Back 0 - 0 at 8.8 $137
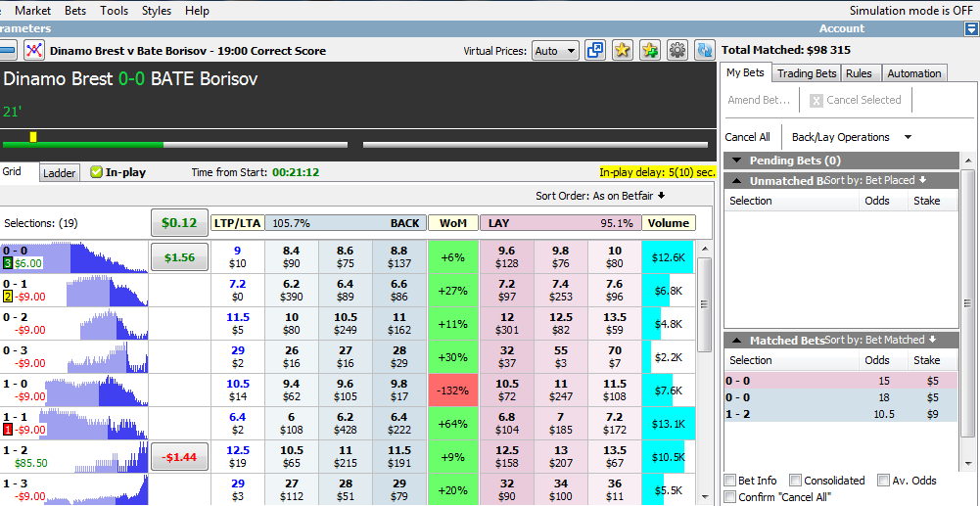This screenshot has width=980, height=506. click(x=400, y=257)
